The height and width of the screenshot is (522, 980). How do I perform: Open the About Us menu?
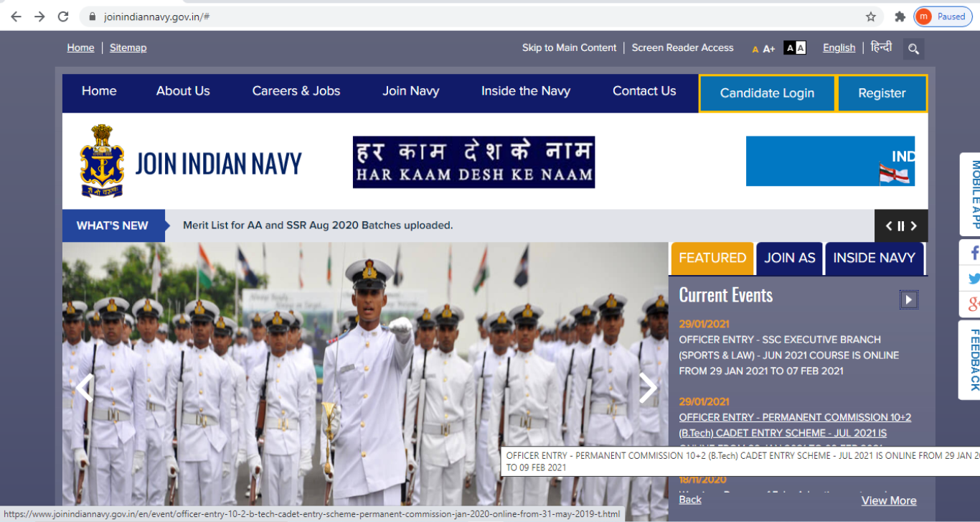pos(183,91)
